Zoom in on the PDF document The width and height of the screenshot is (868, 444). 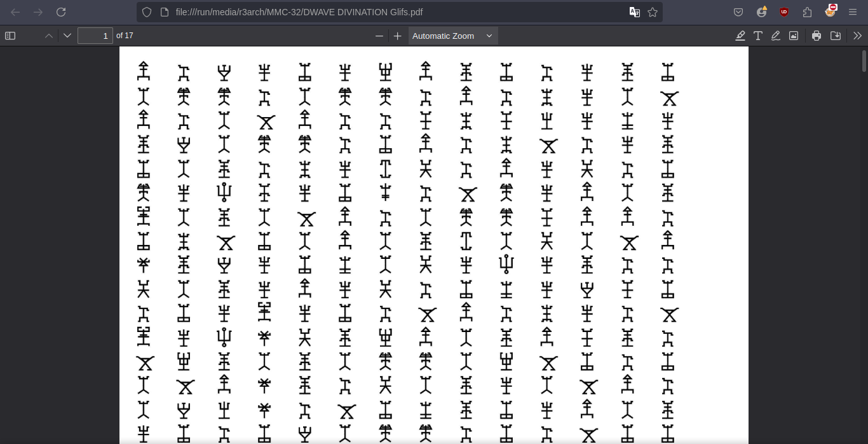(x=398, y=36)
